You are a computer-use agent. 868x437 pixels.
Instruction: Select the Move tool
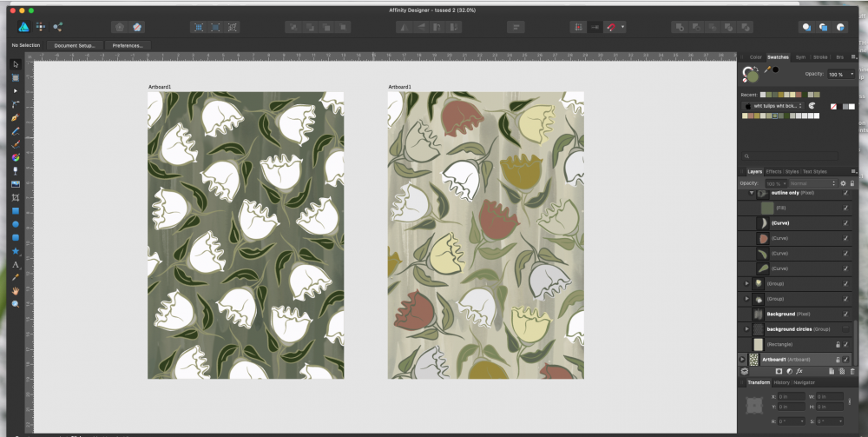tap(15, 64)
